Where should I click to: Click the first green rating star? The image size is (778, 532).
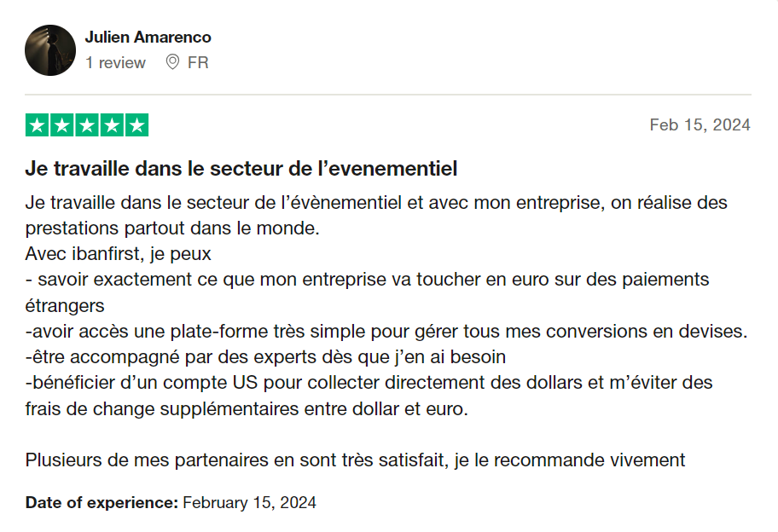click(x=38, y=125)
